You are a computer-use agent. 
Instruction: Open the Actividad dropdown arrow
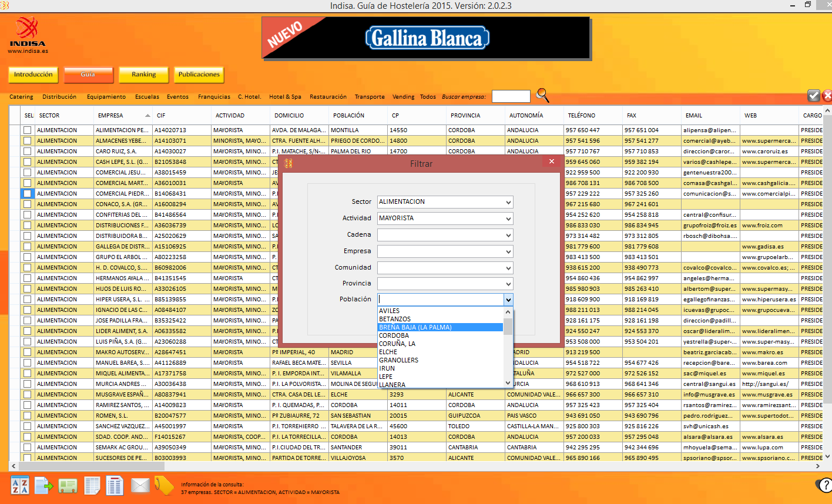coord(508,219)
